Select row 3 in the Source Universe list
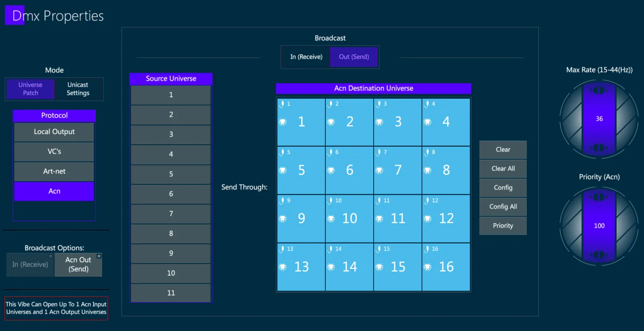The height and width of the screenshot is (331, 644). 171,135
